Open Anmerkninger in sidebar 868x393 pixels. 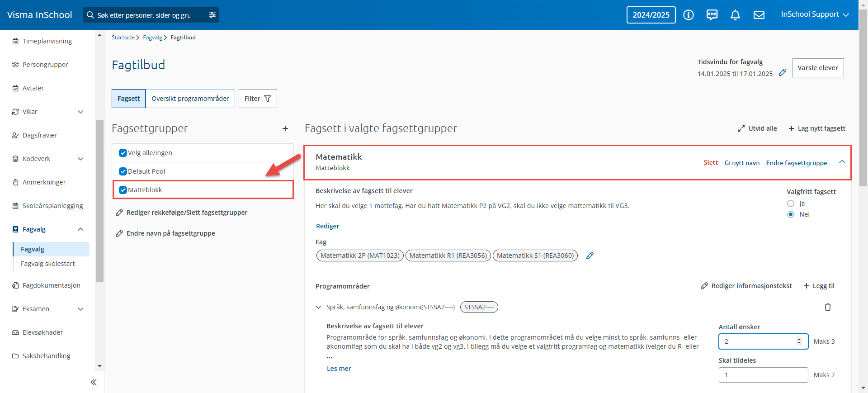coord(44,182)
